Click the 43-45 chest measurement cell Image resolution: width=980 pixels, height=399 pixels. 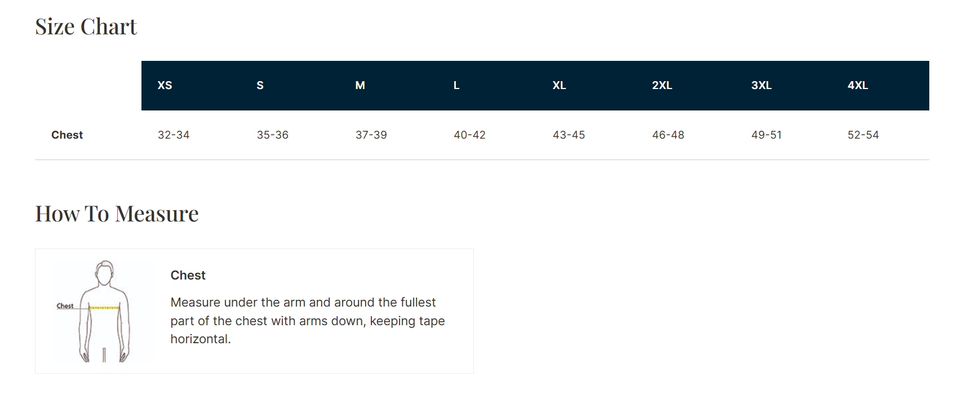[x=569, y=135]
